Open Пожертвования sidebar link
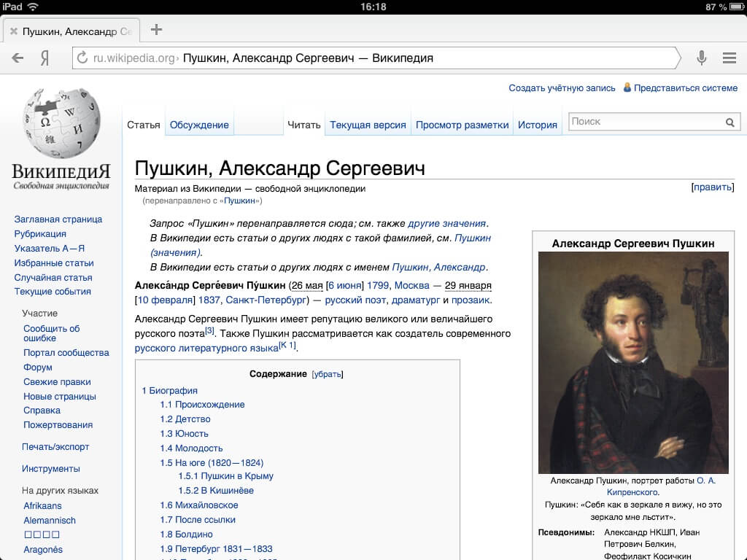This screenshot has width=747, height=560. click(58, 425)
